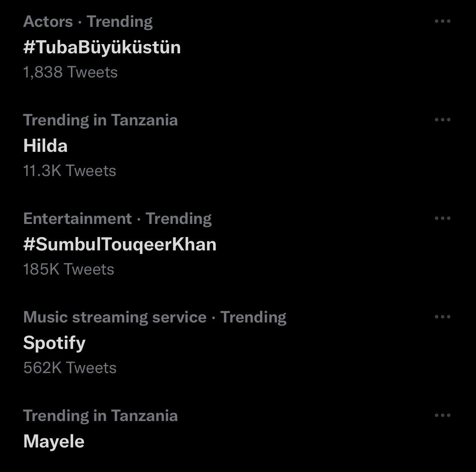
Task: Click Trending in Tanzania label above Mayele
Action: pos(100,416)
